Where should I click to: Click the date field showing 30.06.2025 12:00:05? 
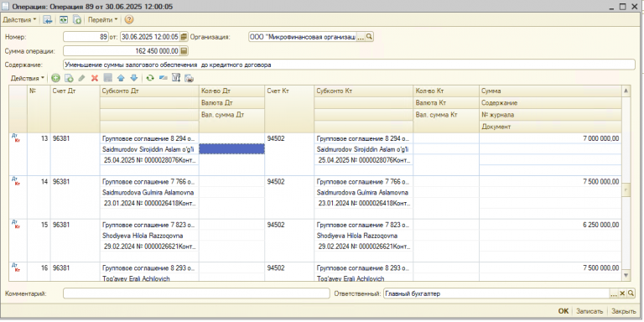coord(150,37)
